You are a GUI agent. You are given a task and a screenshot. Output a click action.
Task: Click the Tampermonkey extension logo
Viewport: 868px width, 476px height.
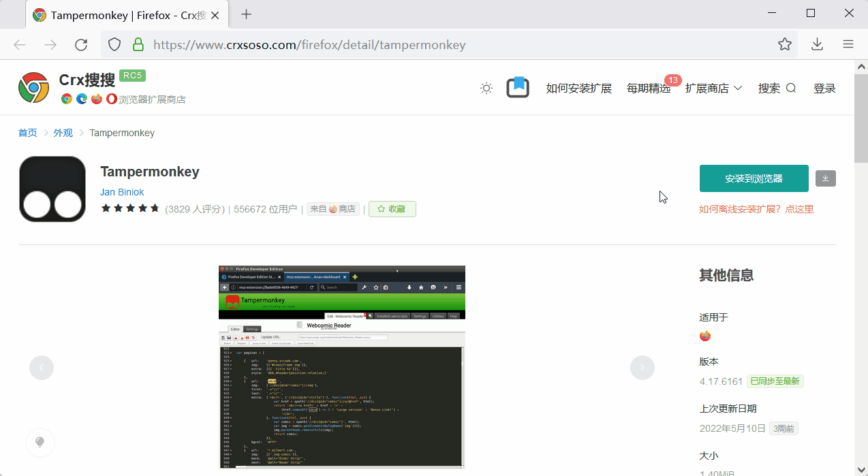tap(52, 189)
